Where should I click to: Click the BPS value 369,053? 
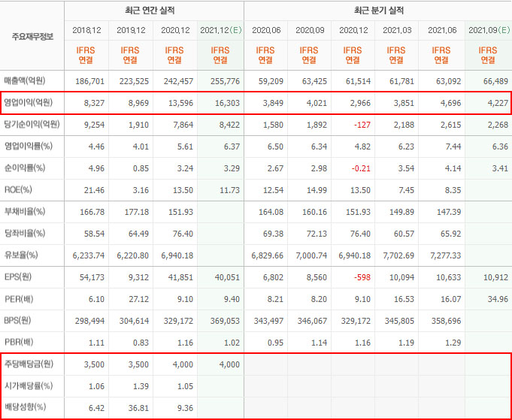225,321
